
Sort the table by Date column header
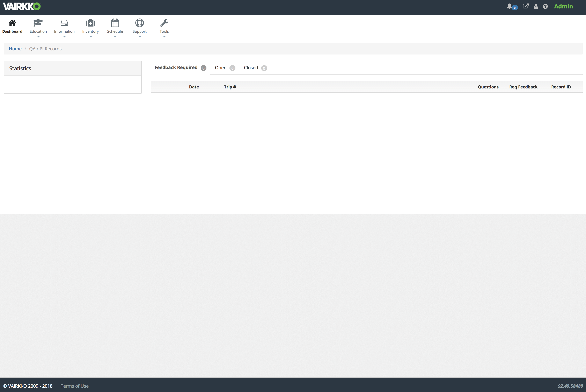[x=194, y=87]
